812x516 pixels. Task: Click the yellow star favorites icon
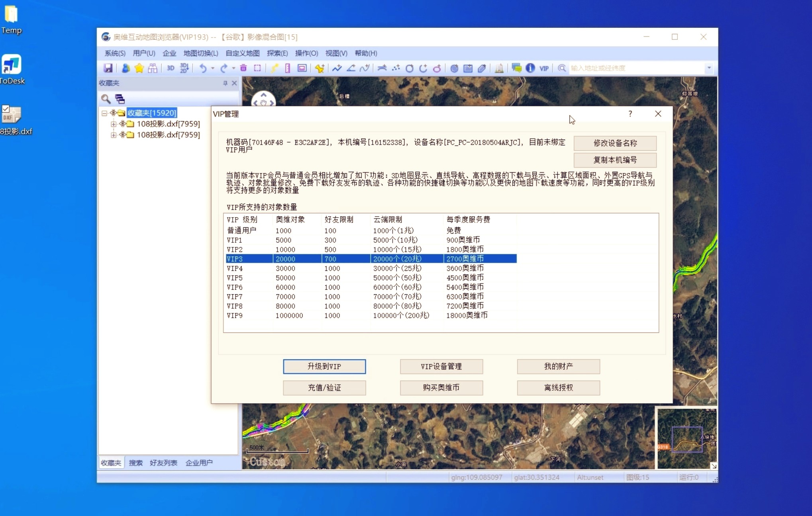point(139,68)
